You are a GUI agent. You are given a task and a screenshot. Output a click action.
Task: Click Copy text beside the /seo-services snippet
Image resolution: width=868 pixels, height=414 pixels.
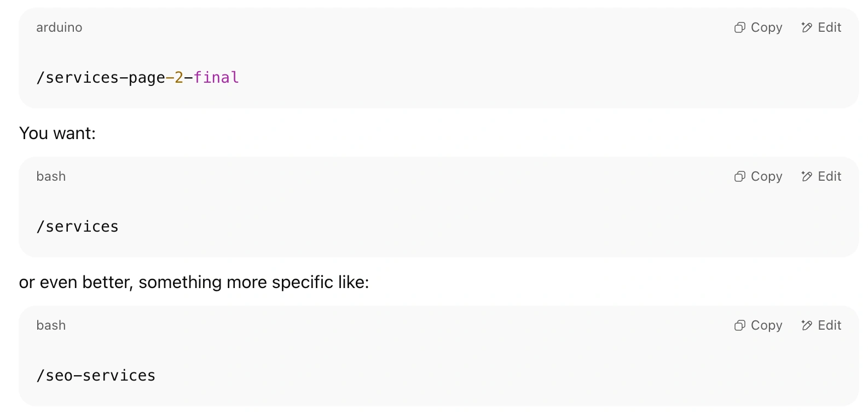pos(766,326)
